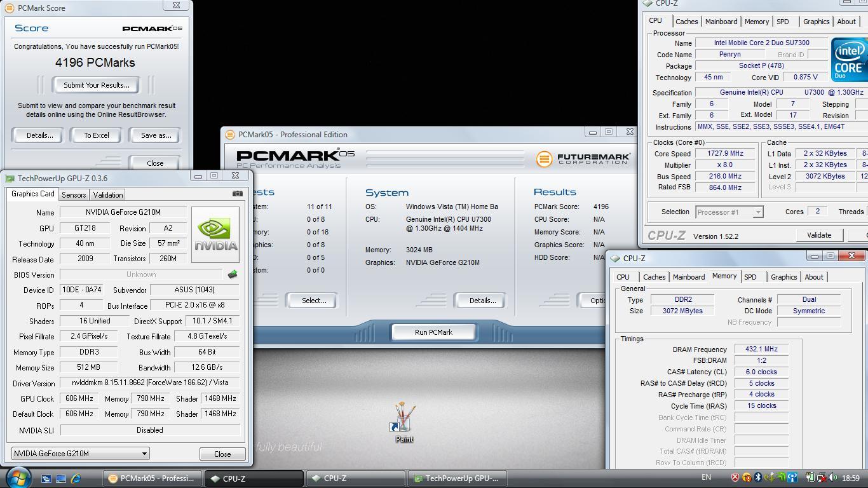Screen dimensions: 868x488
Task: Click Close in PCMark Score window
Action: pos(155,163)
